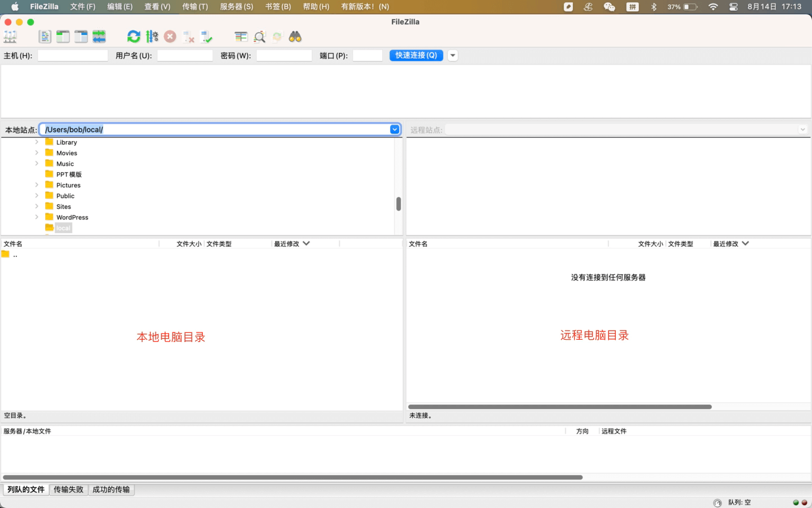Viewport: 812px width, 508px height.
Task: Click the 端口 port field
Action: [368, 55]
